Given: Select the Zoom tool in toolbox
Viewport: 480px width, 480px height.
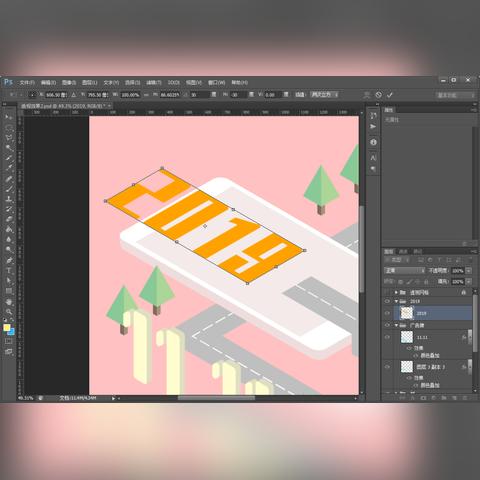Looking at the screenshot, I should 9,312.
